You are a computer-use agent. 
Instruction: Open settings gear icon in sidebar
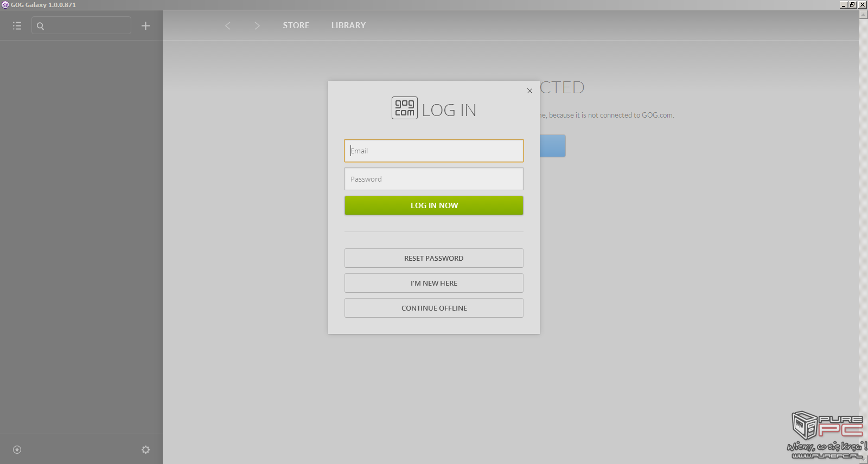tap(145, 449)
